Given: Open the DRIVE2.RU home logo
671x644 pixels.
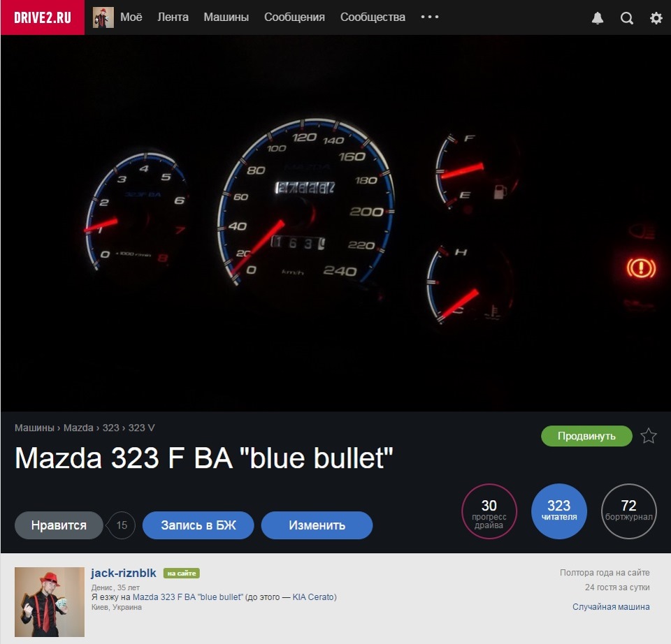Looking at the screenshot, I should pos(43,17).
